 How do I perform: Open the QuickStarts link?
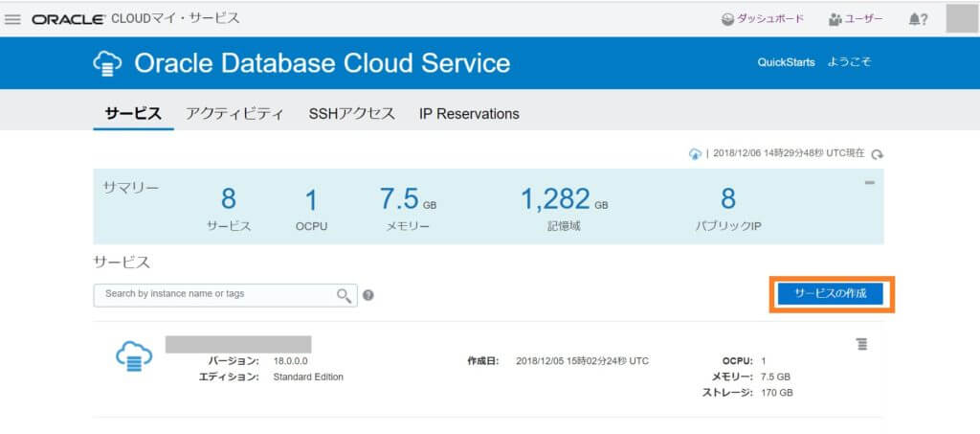click(x=786, y=62)
